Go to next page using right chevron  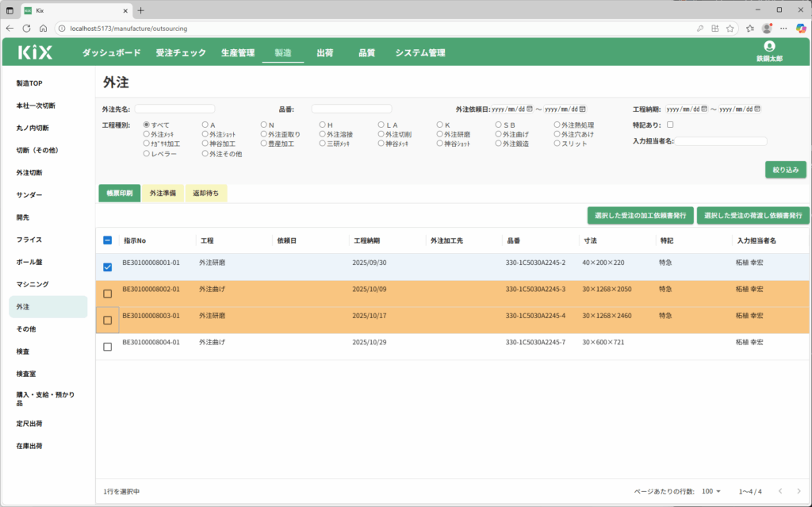[x=799, y=491]
